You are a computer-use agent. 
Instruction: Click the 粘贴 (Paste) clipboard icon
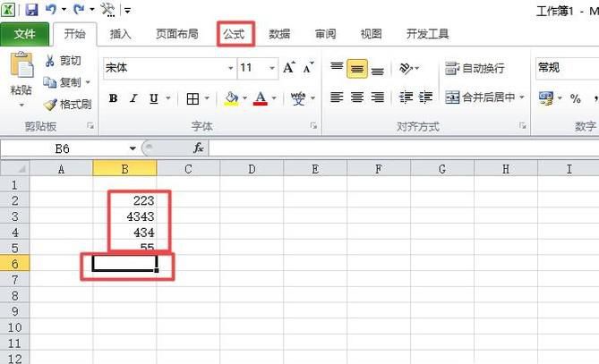pyautogui.click(x=21, y=65)
